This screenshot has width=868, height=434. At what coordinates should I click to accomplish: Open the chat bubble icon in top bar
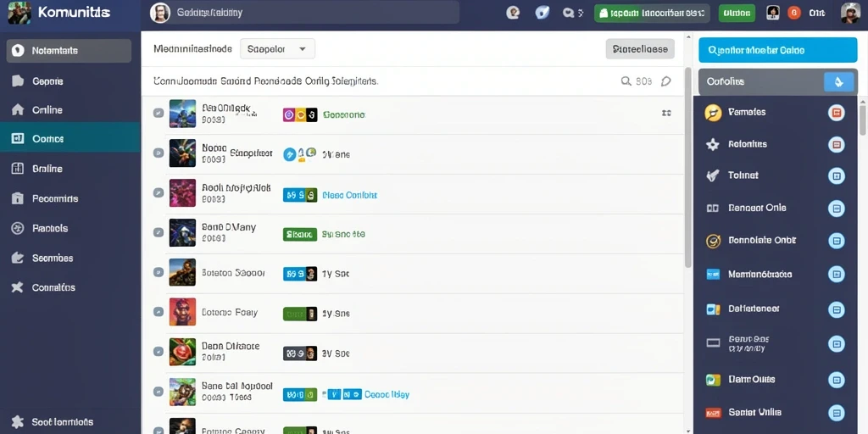click(x=568, y=13)
